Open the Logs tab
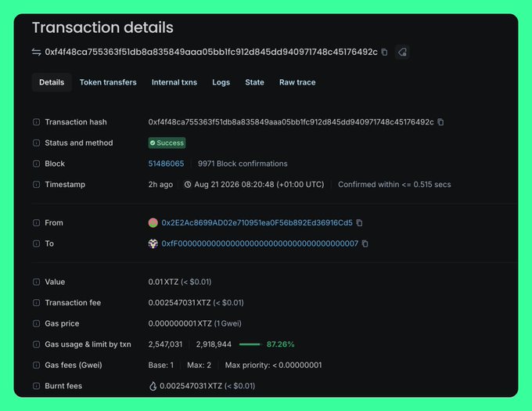 tap(221, 82)
